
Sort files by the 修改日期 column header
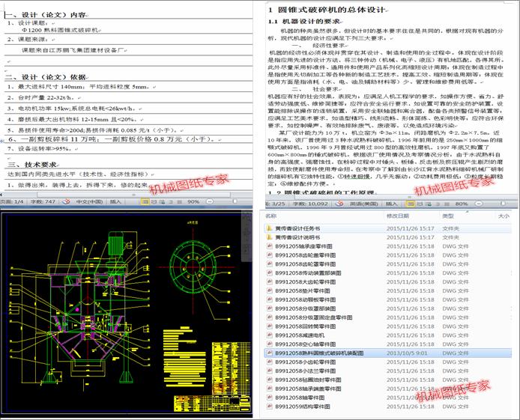coord(397,216)
